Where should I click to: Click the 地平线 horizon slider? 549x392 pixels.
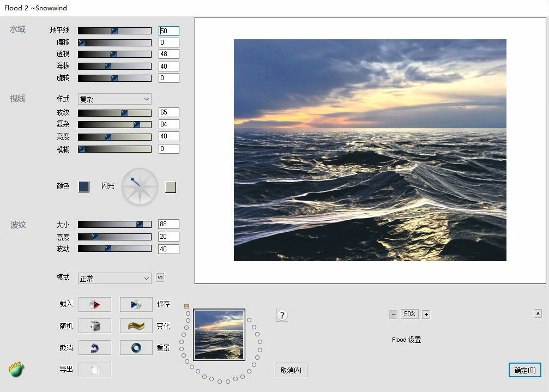(114, 31)
